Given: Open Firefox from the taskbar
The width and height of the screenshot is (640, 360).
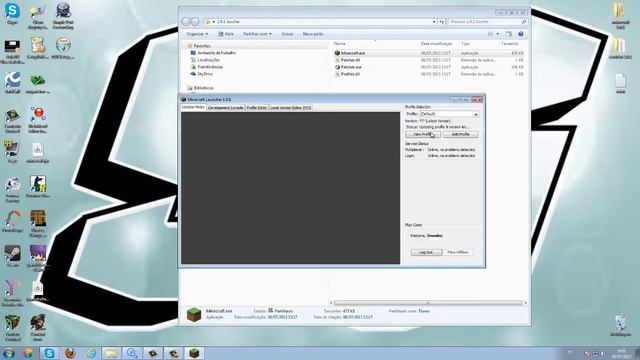Looking at the screenshot, I should click(x=70, y=353).
